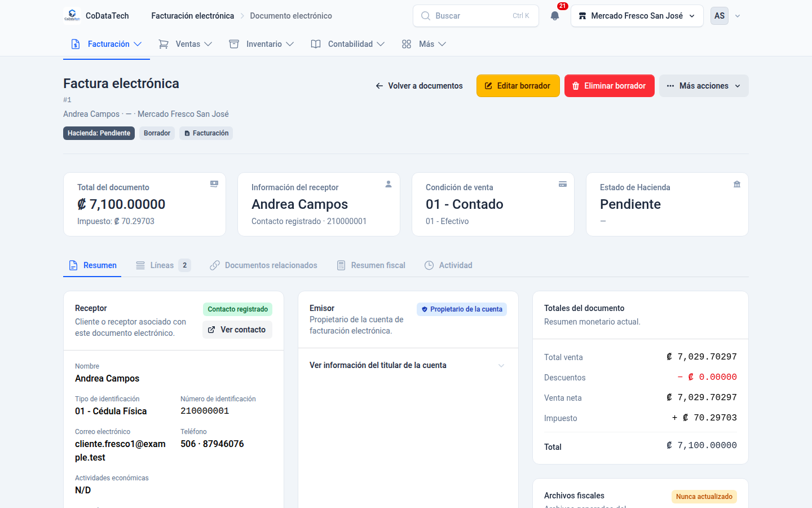
Task: Expand the Inventario menu chevron
Action: point(290,44)
